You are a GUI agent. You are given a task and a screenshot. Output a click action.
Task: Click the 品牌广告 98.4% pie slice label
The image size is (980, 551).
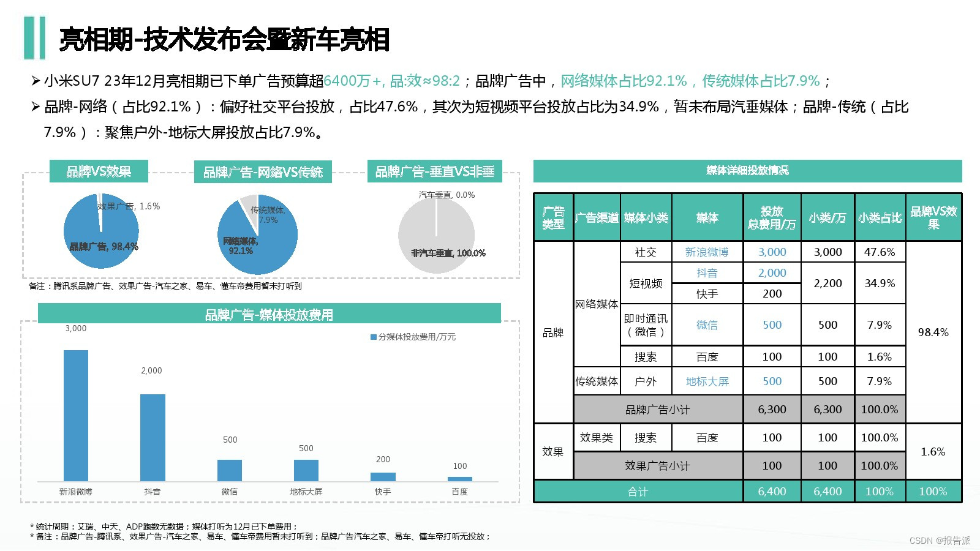[104, 247]
